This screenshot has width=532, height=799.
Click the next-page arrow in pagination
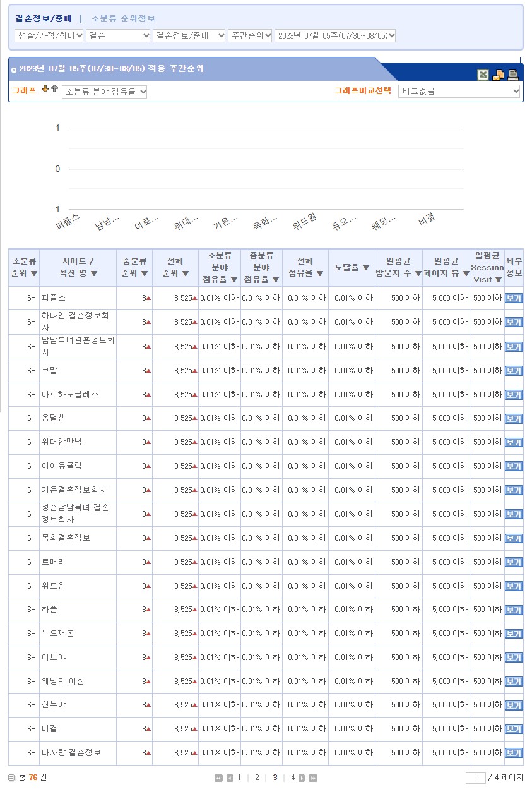pos(302,778)
